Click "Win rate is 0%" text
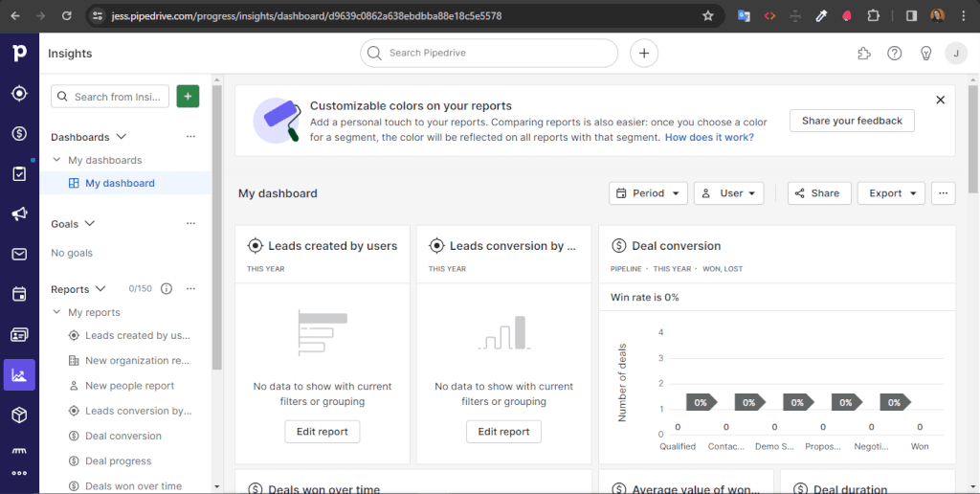 coord(644,297)
